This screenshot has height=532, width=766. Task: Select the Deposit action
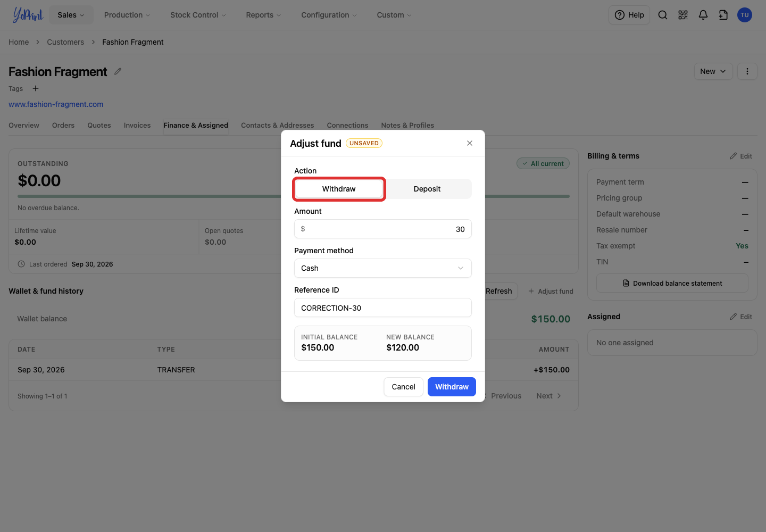coord(427,189)
